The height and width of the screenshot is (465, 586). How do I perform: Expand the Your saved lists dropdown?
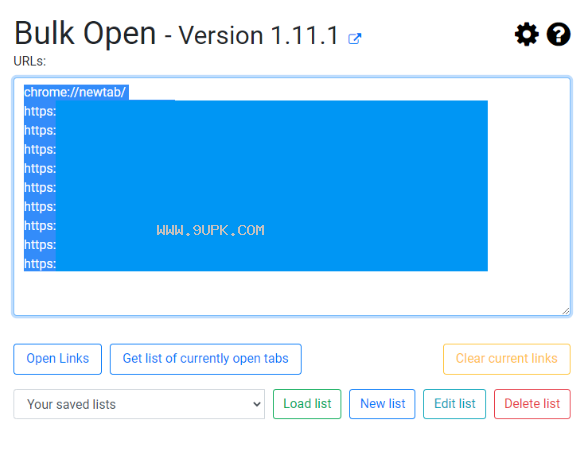pyautogui.click(x=139, y=404)
